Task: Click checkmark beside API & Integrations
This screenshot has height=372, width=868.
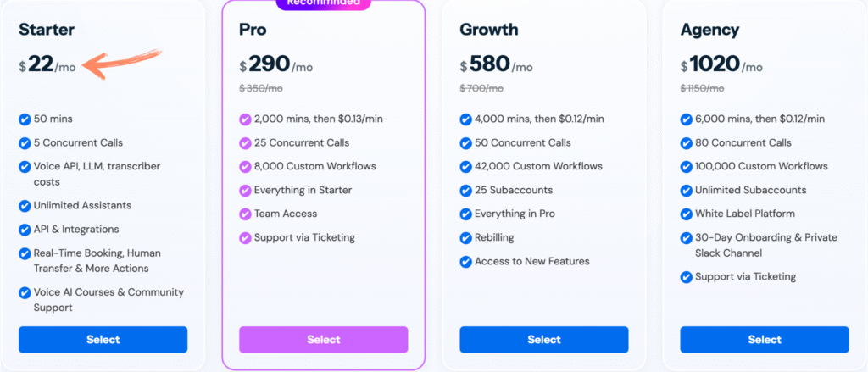Action: pos(25,230)
